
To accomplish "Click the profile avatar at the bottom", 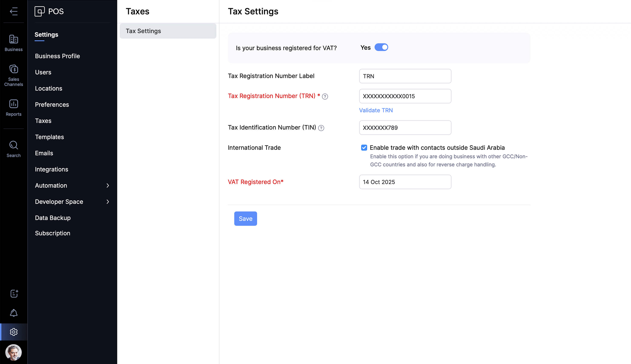I will 13,352.
